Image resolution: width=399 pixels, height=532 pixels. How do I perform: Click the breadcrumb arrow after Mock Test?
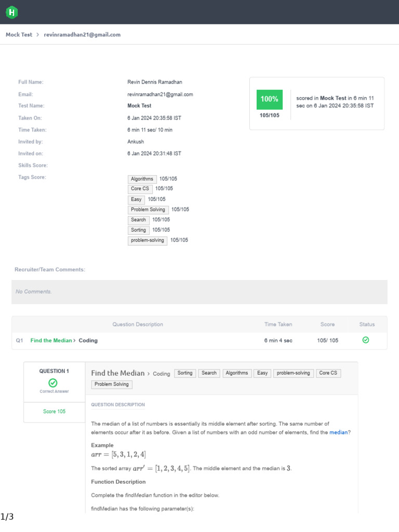click(38, 35)
